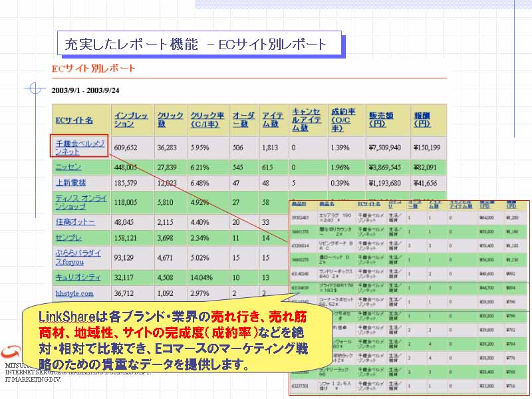This screenshot has width=532, height=399.
Task: Sort by the クリック率(C/T率) header
Action: (x=207, y=120)
